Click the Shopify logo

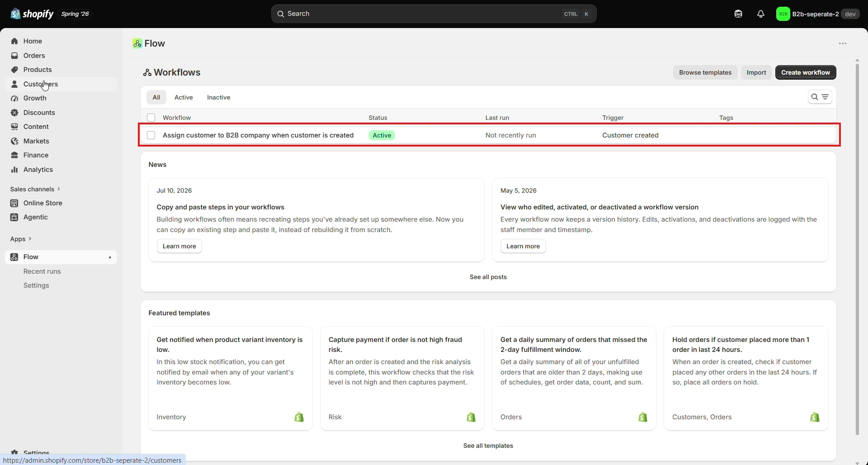(x=32, y=14)
